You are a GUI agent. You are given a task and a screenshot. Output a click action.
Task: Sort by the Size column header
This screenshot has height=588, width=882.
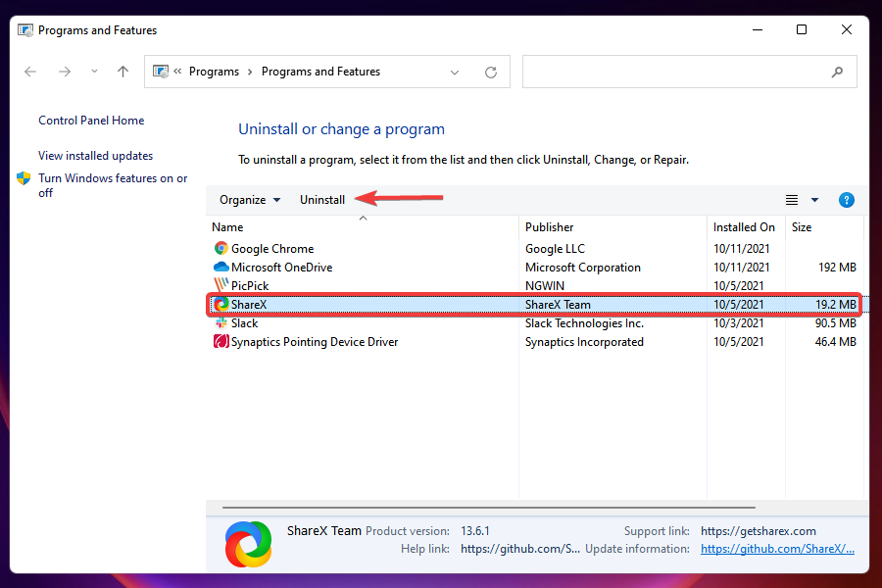click(824, 226)
